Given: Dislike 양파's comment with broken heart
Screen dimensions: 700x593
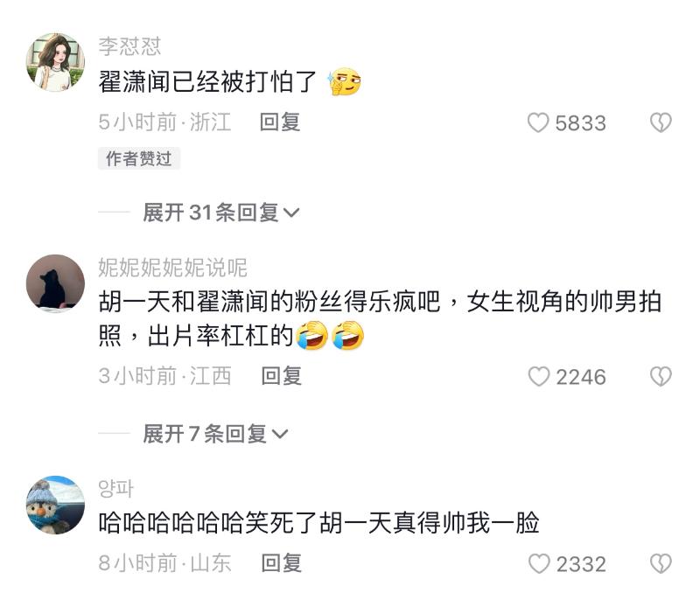Looking at the screenshot, I should click(661, 563).
